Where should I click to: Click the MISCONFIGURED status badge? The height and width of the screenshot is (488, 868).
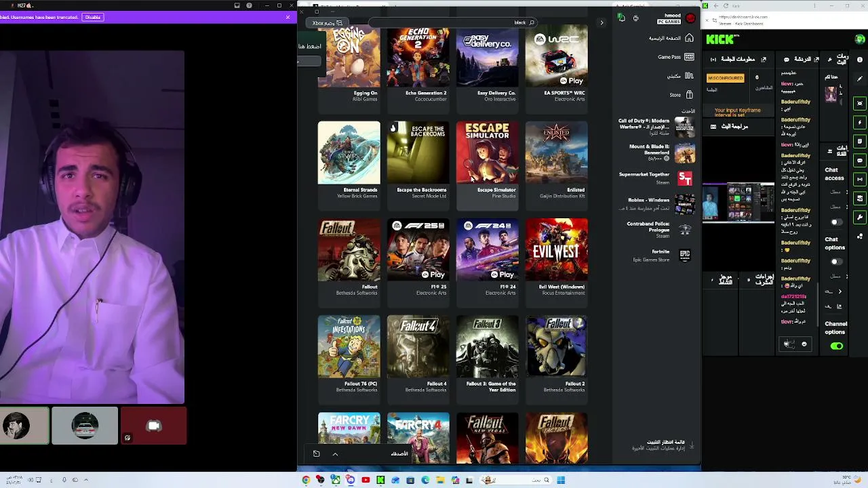click(725, 78)
